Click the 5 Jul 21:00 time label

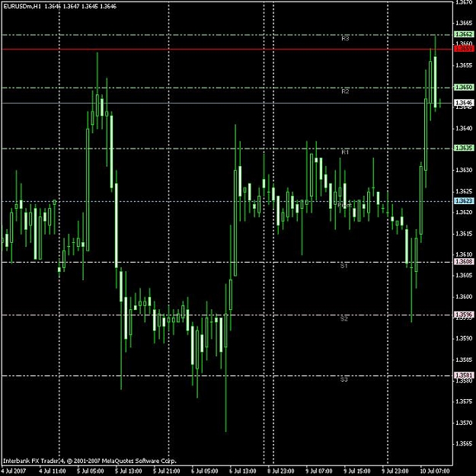167,471
